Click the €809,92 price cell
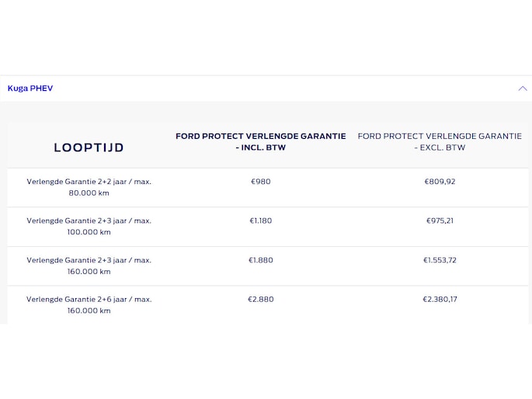 pos(440,182)
